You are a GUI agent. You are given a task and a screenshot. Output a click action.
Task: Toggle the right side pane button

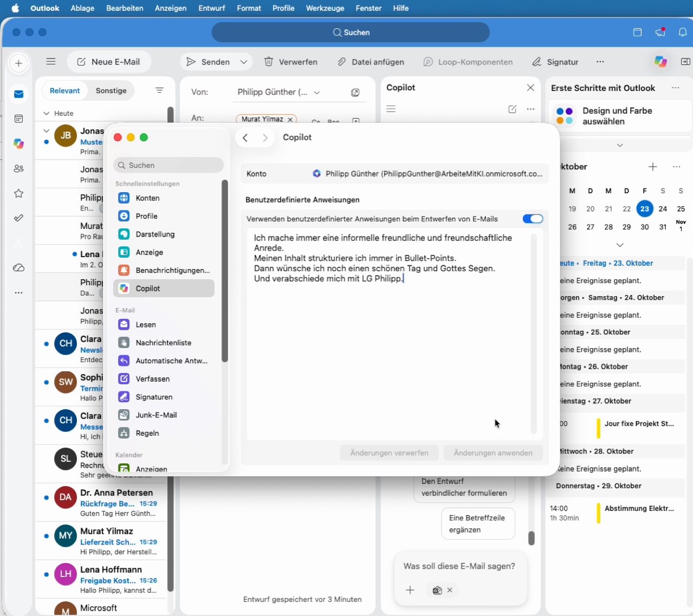(x=685, y=62)
